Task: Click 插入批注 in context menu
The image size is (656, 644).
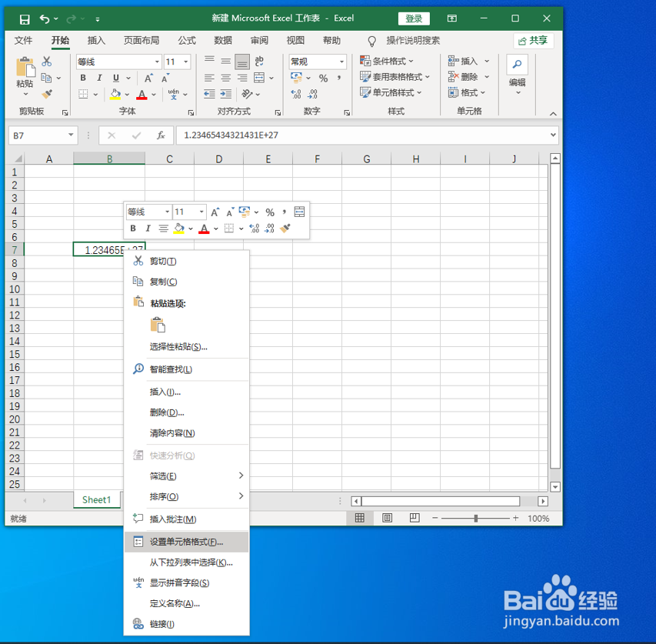Action: [187, 519]
